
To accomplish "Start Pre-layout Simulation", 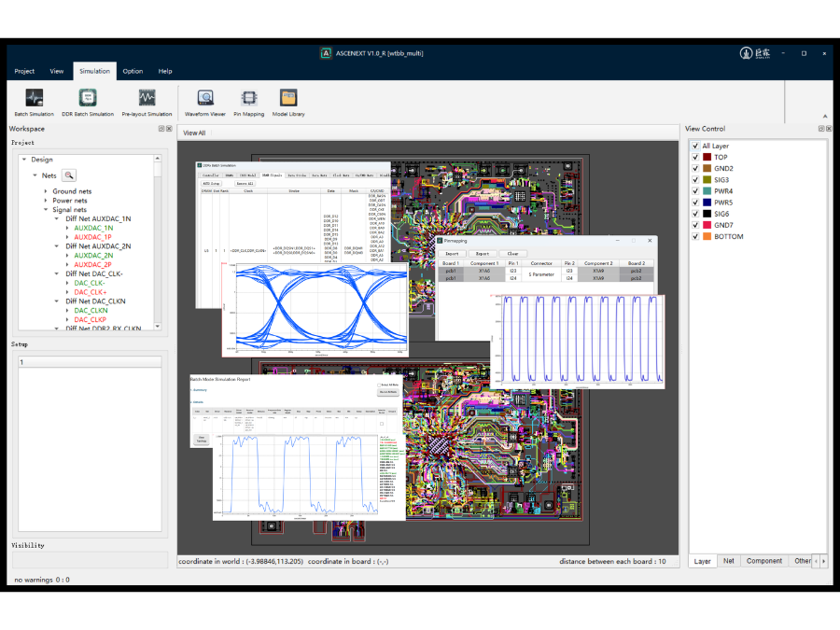I will point(147,102).
